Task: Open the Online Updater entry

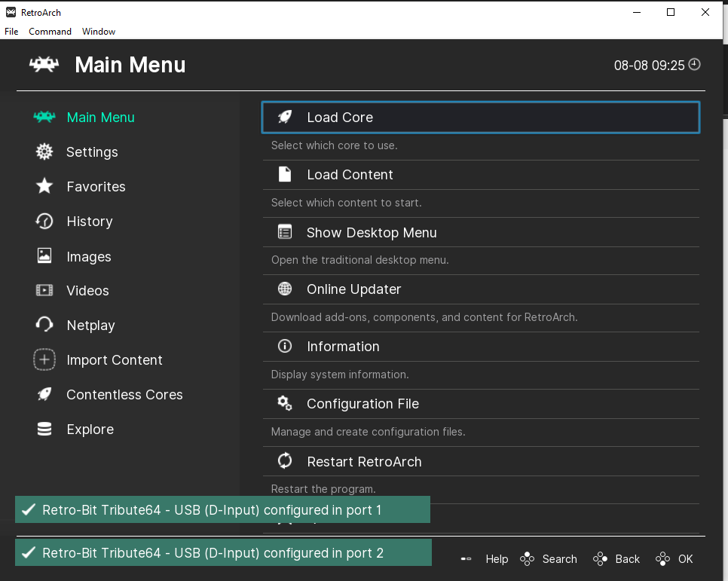Action: pos(481,289)
